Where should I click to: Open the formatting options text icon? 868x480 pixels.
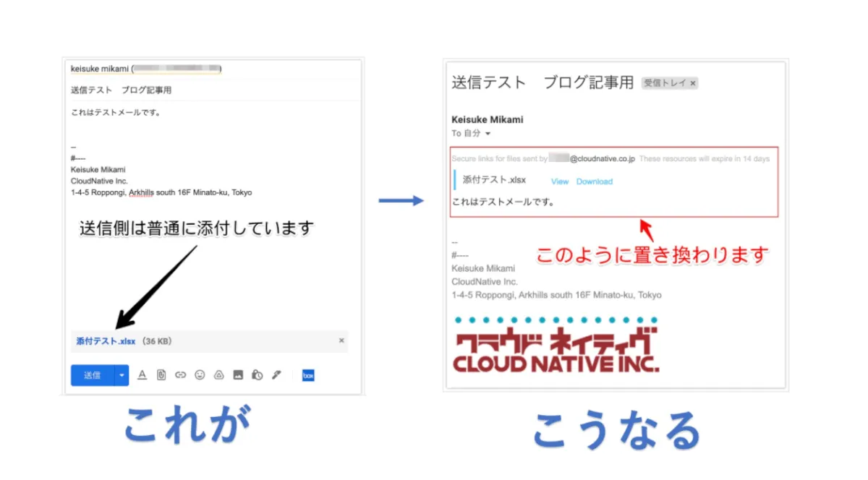pyautogui.click(x=142, y=375)
